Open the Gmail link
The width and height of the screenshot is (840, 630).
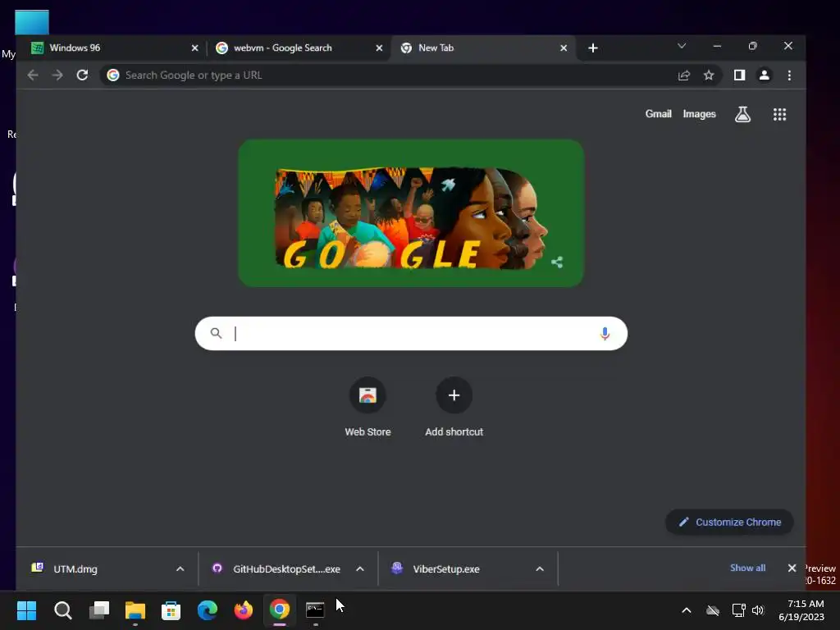coord(658,113)
